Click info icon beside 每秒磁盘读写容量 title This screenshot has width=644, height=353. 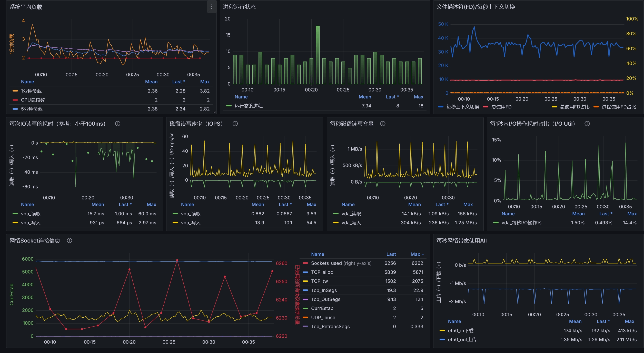(x=383, y=124)
